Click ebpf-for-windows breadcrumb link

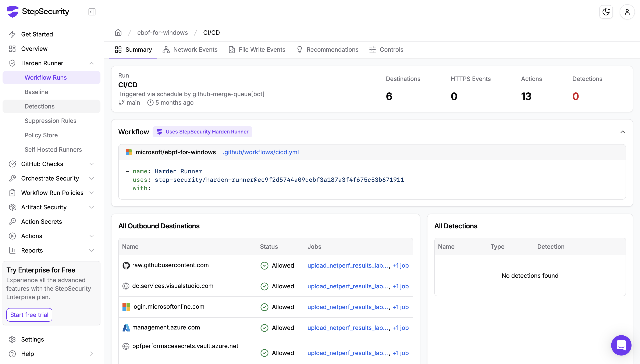tap(163, 32)
